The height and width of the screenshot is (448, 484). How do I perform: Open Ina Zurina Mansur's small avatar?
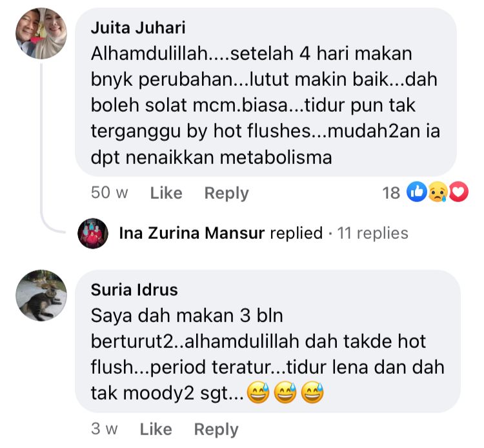pos(93,233)
